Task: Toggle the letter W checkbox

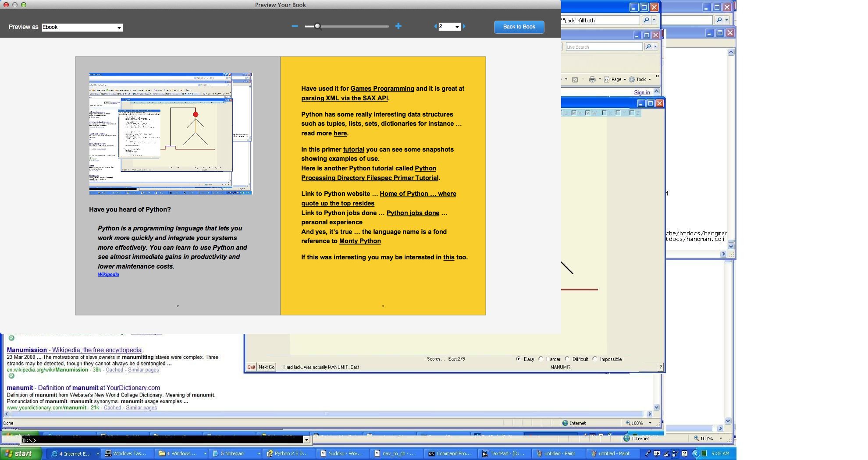Action: coord(588,113)
